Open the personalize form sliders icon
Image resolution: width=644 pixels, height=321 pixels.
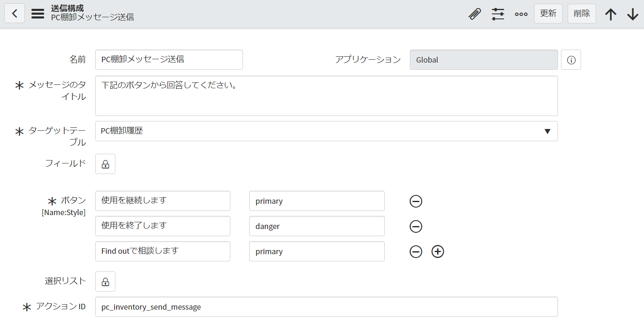498,14
